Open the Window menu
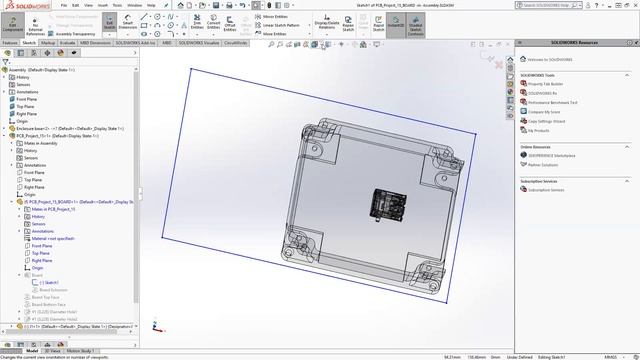 134,5
